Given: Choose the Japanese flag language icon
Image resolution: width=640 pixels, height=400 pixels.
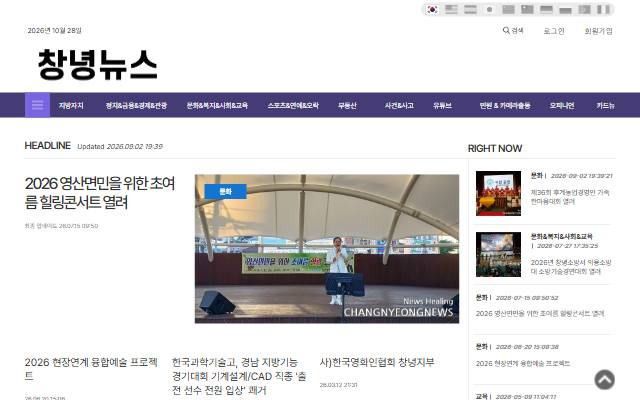Looking at the screenshot, I should pos(489,9).
